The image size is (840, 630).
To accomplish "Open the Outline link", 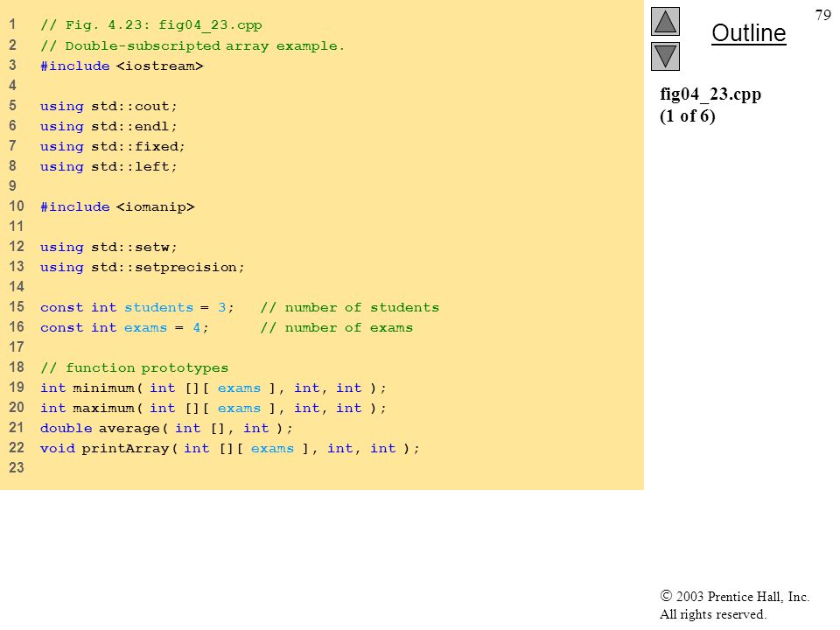I will (x=748, y=33).
